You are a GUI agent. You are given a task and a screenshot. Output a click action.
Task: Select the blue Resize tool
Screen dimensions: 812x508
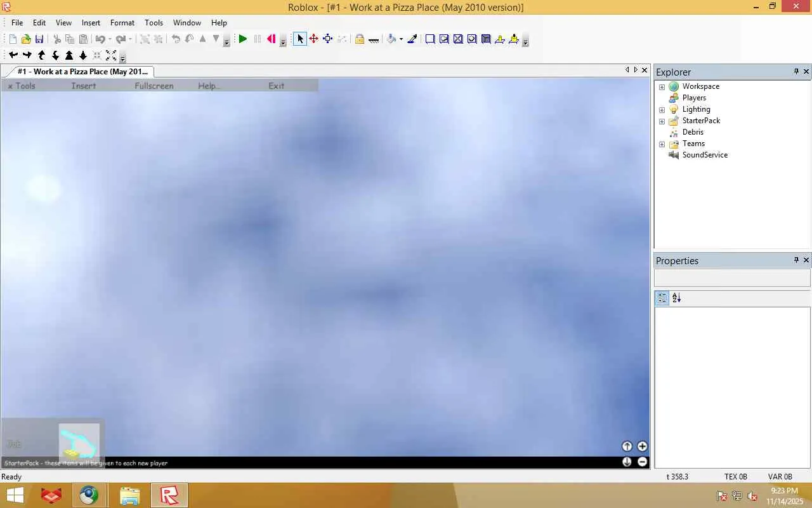tap(328, 39)
